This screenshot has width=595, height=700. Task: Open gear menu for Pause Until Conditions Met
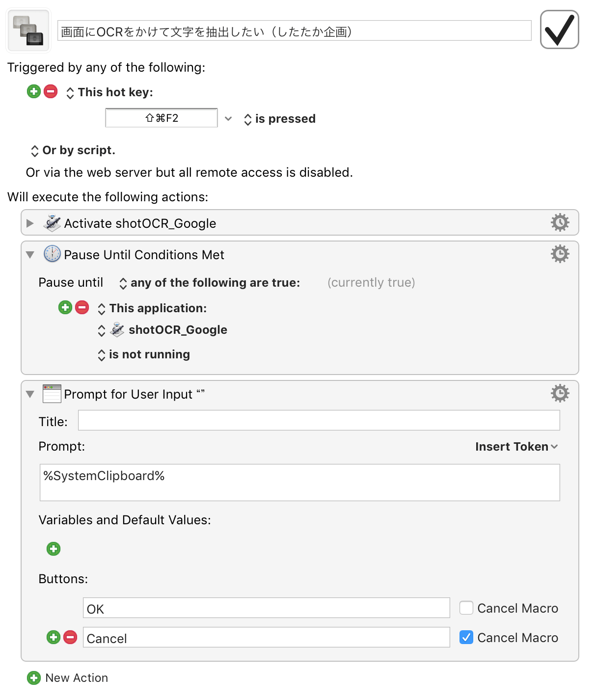[x=560, y=254]
